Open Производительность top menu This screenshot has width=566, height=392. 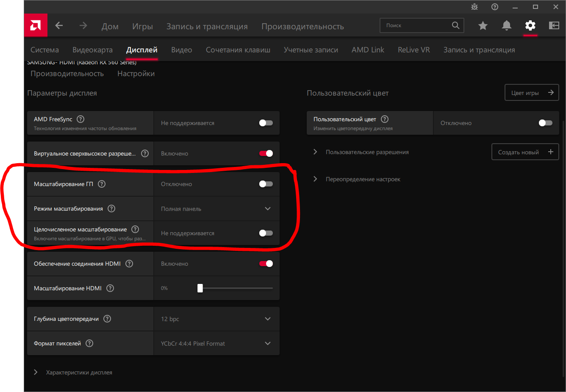[302, 26]
